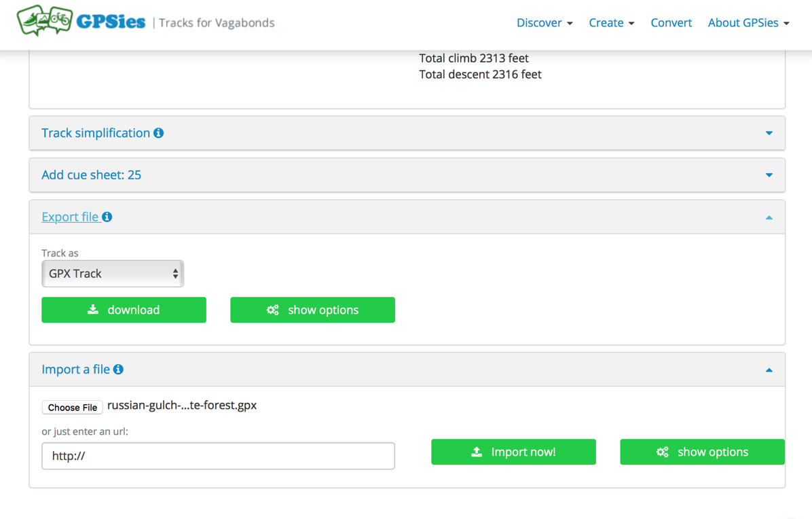Image resolution: width=812 pixels, height=519 pixels.
Task: Click the Export file info icon
Action: [107, 217]
